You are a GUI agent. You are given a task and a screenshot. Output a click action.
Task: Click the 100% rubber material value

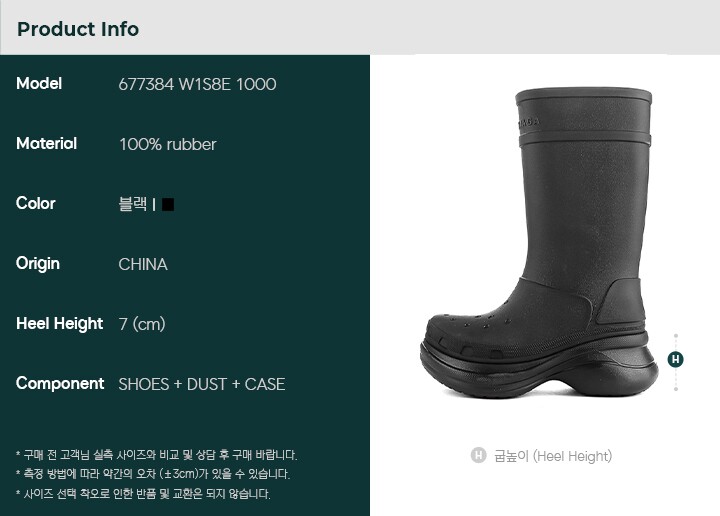168,145
